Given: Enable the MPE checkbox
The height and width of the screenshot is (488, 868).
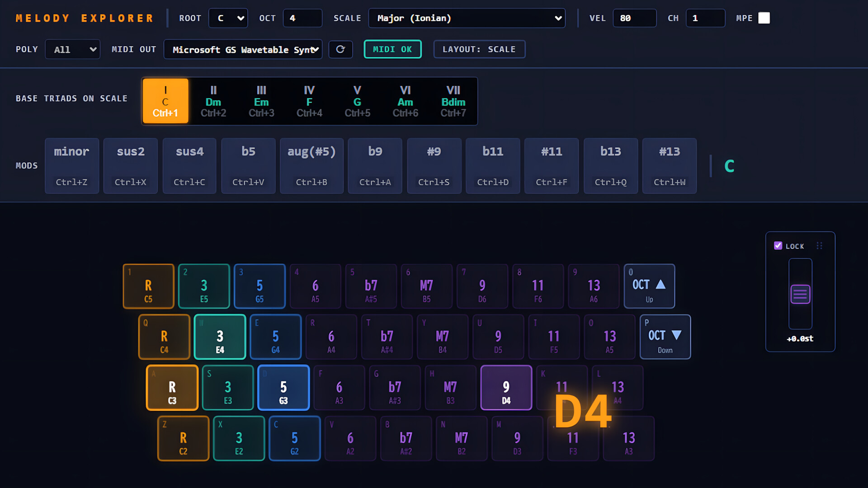Looking at the screenshot, I should tap(764, 18).
